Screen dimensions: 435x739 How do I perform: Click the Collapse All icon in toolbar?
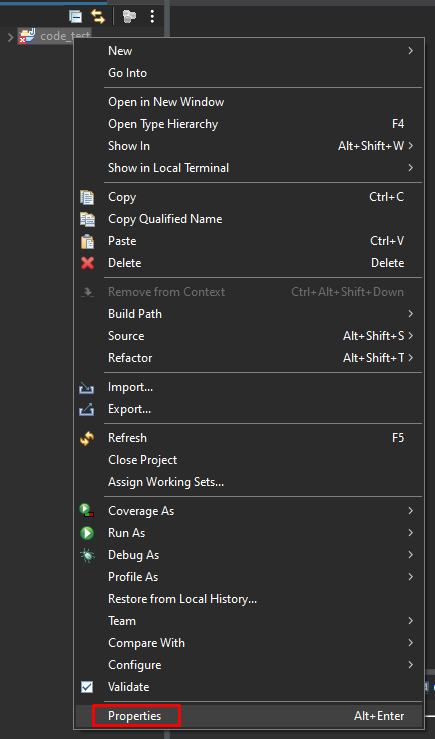coord(75,16)
